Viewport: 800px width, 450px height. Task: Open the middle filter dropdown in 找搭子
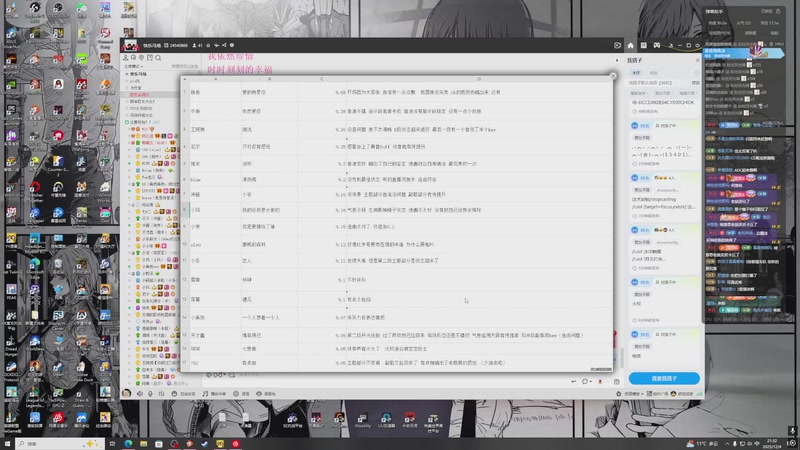[663, 93]
